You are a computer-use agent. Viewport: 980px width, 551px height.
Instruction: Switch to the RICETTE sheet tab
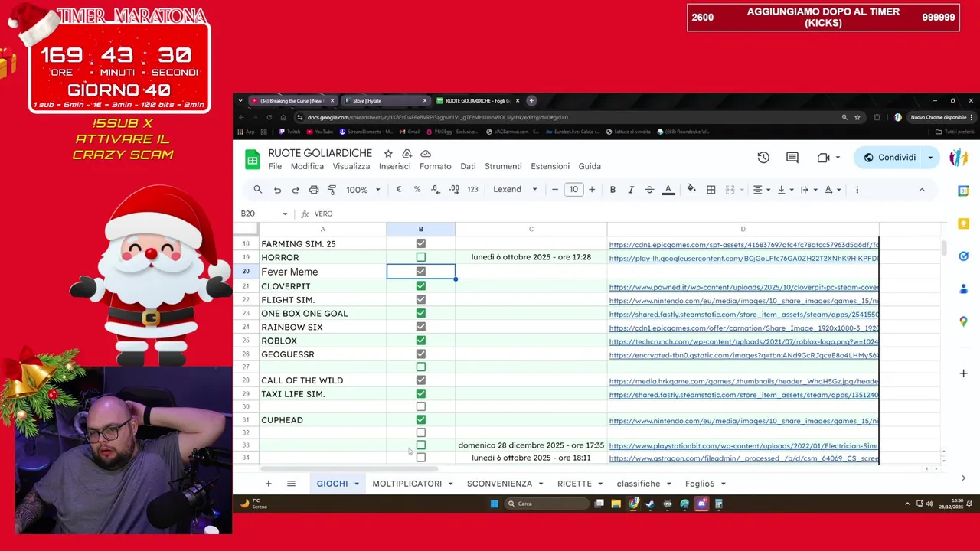coord(574,484)
